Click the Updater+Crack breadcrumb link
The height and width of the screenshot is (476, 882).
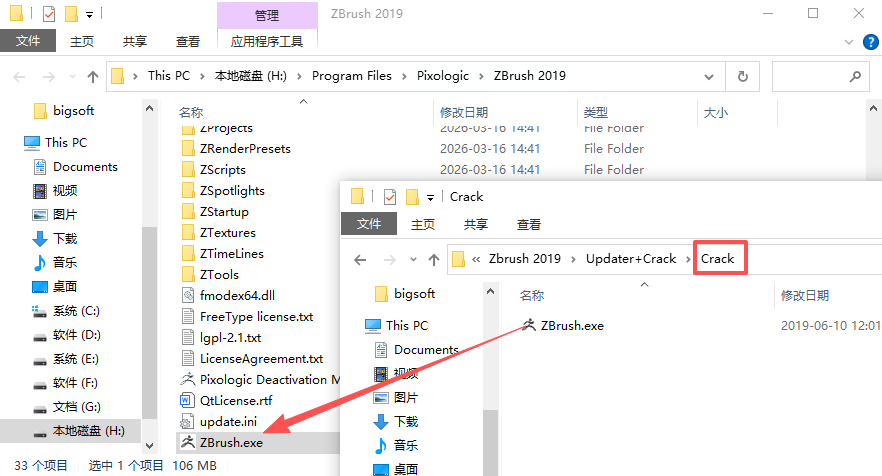(x=631, y=259)
